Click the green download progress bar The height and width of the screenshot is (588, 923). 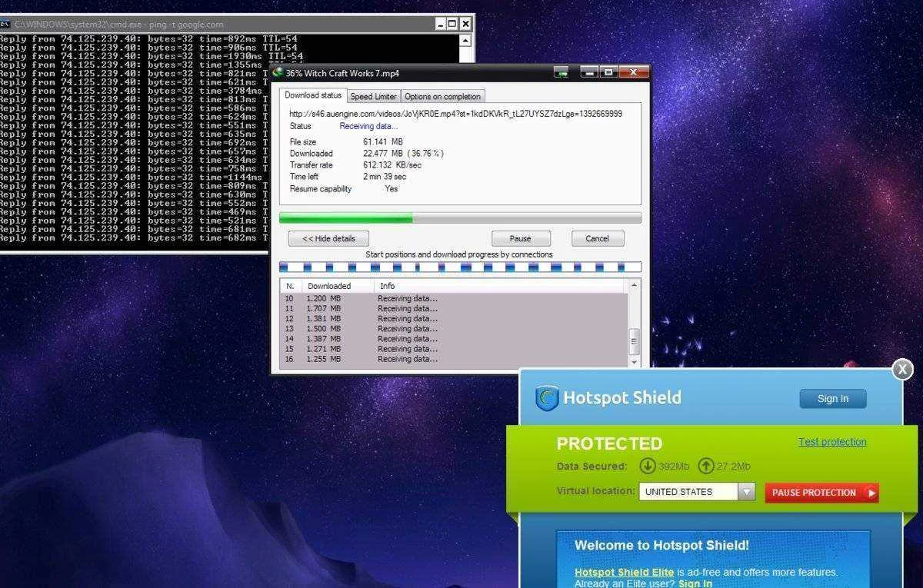click(x=460, y=218)
